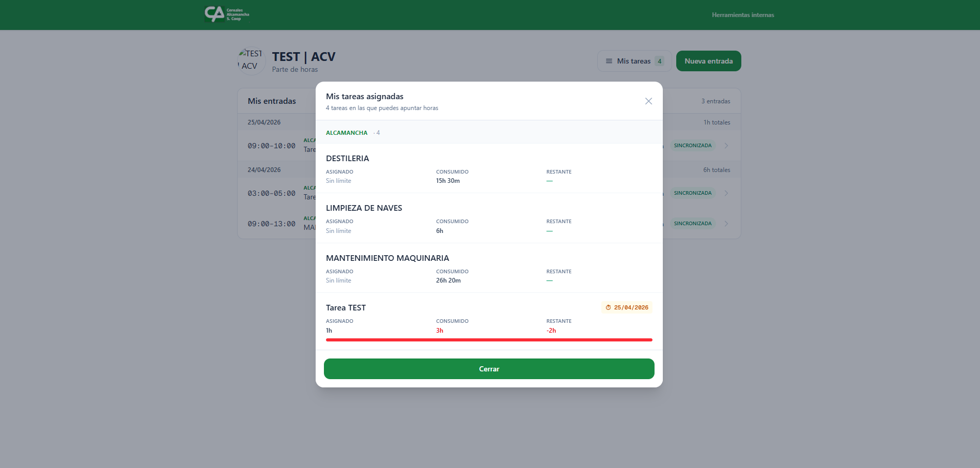Select the Tarea TEST task
Image resolution: width=980 pixels, height=468 pixels.
[346, 308]
